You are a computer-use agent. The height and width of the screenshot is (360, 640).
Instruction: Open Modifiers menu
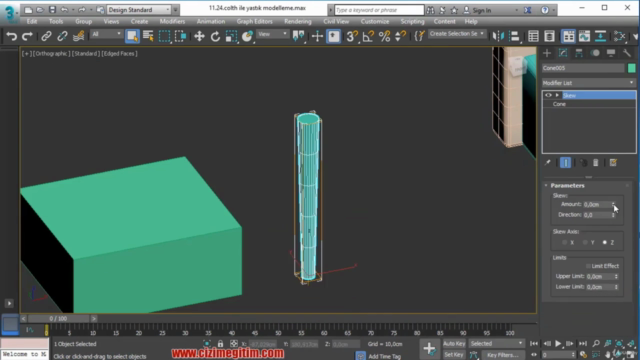tap(172, 22)
